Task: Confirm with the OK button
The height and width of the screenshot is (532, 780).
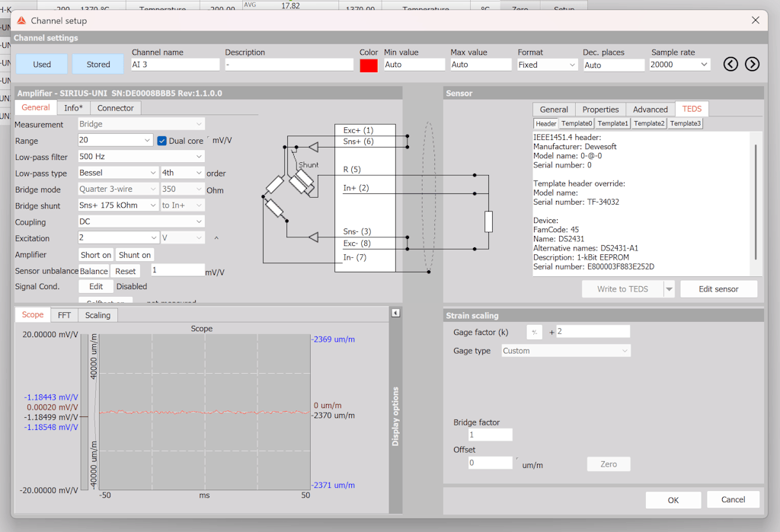Action: (673, 500)
